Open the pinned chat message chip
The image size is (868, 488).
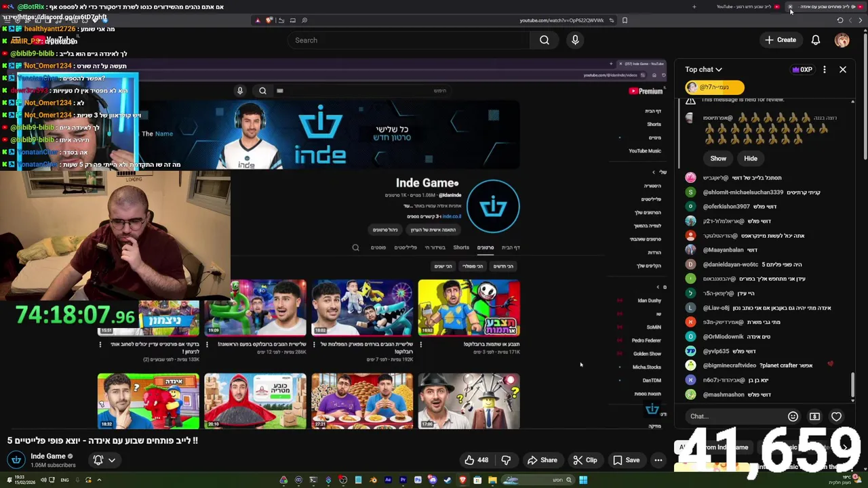point(714,87)
